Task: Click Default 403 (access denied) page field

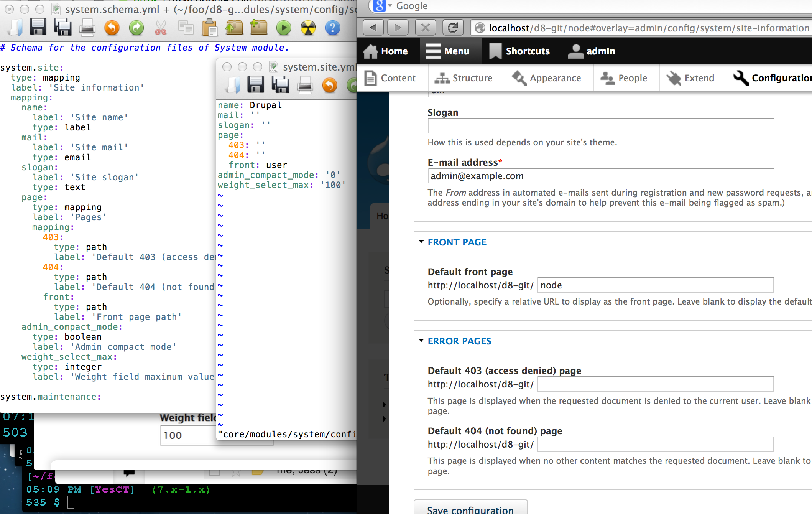Action: (x=655, y=384)
